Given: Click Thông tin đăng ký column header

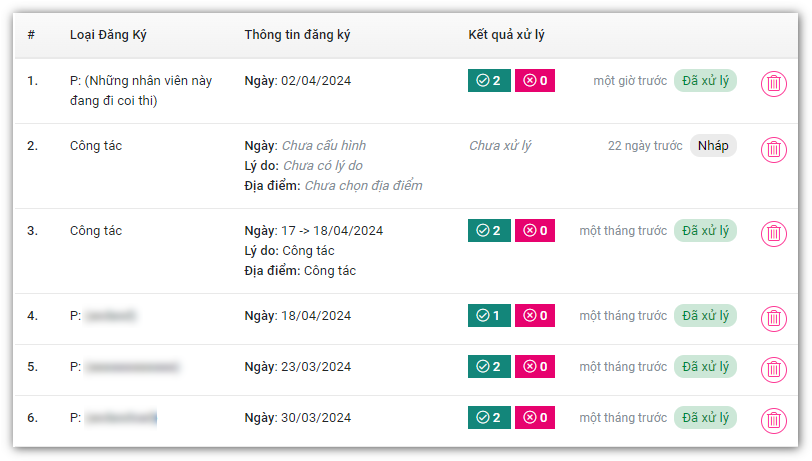Looking at the screenshot, I should pos(297,35).
